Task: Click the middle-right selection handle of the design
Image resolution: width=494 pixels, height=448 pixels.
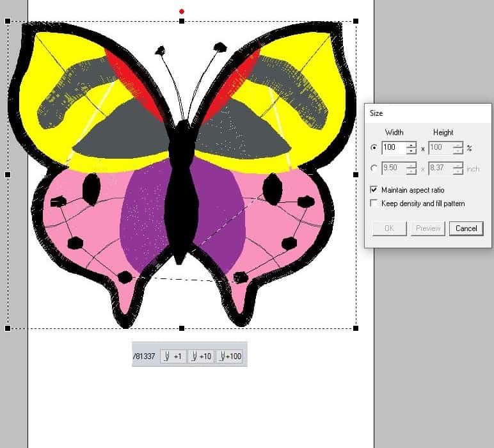Action: pos(356,175)
